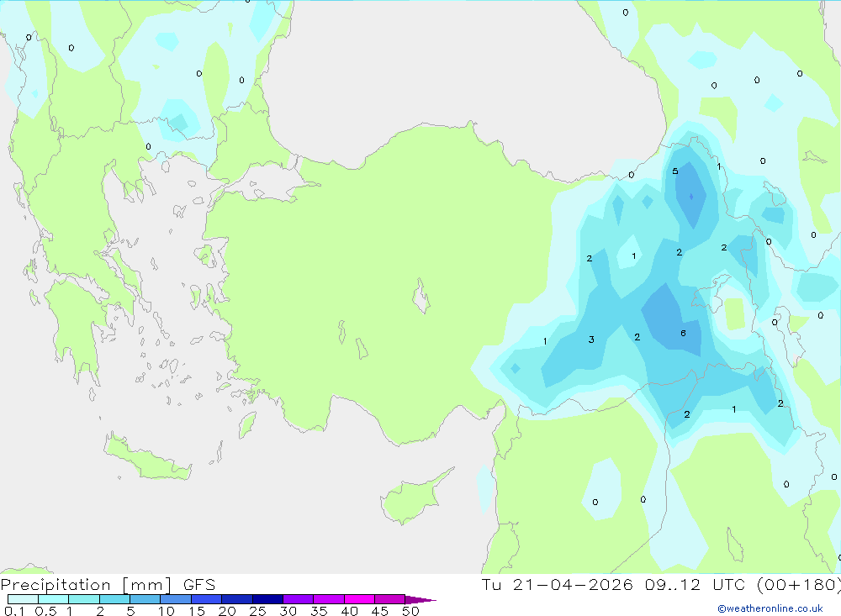Click the map value '5' near the Black Sea coast
Viewport: 841px width, 616px height.
675,171
